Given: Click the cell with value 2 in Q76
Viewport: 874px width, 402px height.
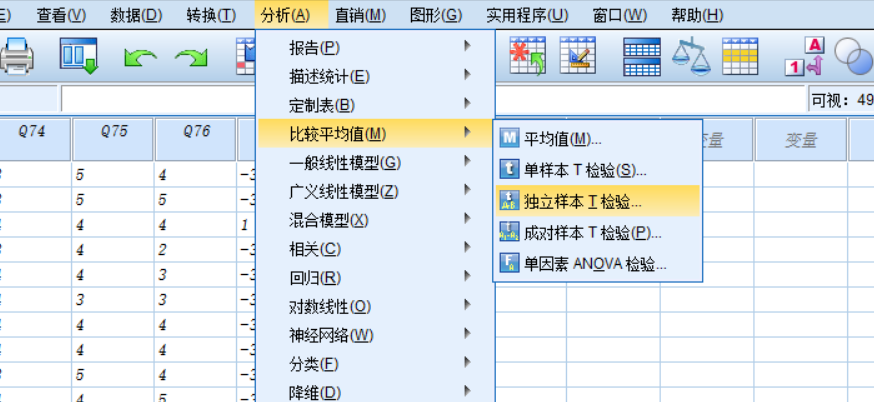Looking at the screenshot, I should pyautogui.click(x=196, y=249).
